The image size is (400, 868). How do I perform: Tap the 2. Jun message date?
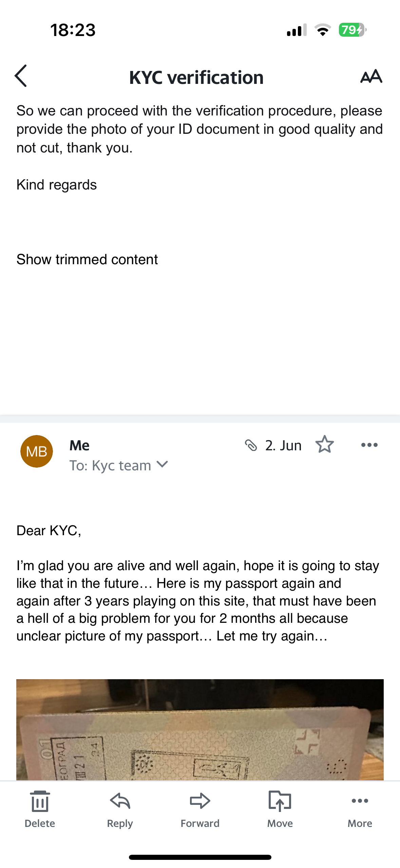[x=283, y=445]
